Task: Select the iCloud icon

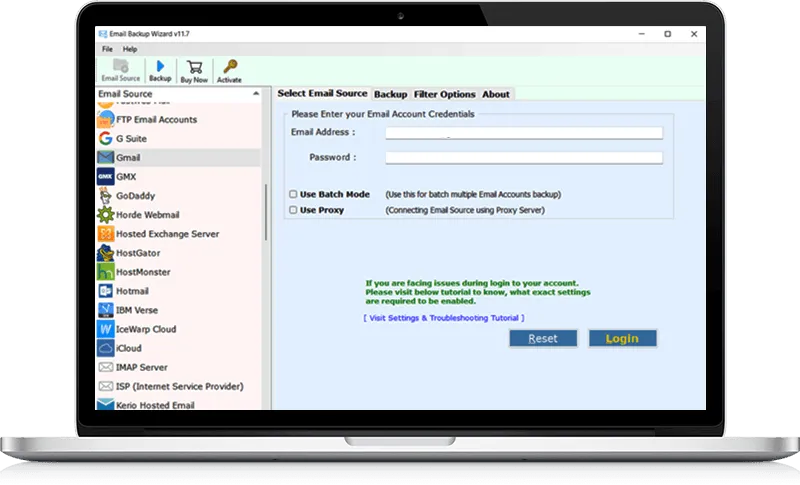Action: pos(106,348)
